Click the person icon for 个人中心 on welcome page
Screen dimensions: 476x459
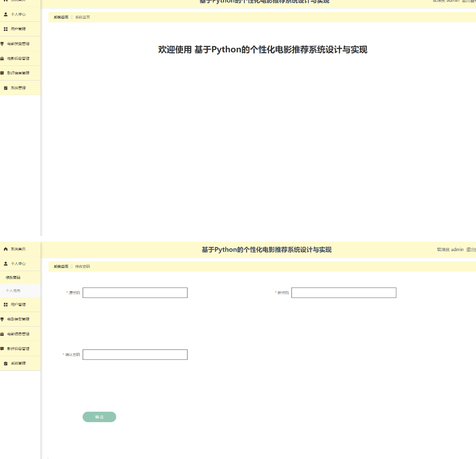[5, 14]
